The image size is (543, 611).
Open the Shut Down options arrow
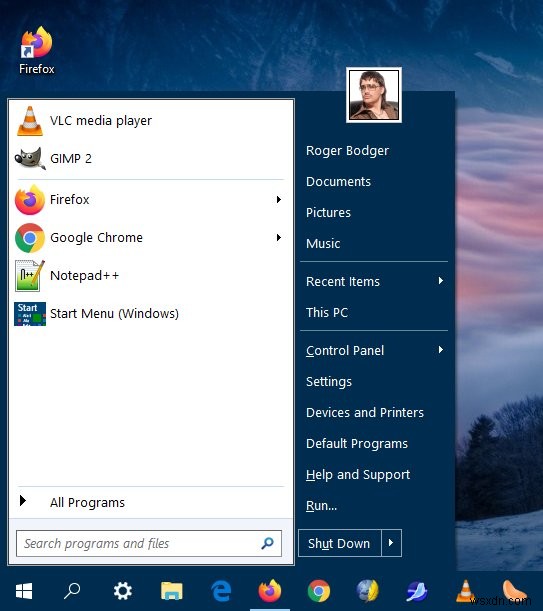pos(391,543)
